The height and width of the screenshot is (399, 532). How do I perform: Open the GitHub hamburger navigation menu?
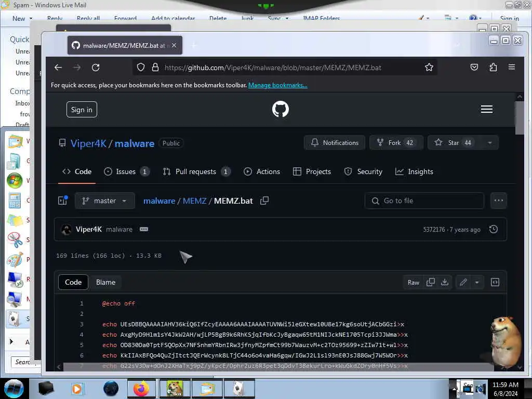pos(486,109)
